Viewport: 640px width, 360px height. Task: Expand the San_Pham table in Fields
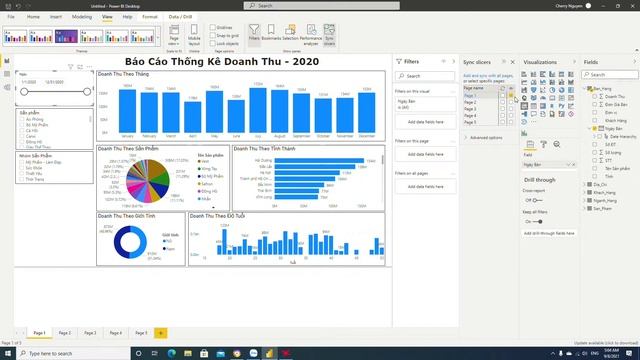tap(584, 208)
